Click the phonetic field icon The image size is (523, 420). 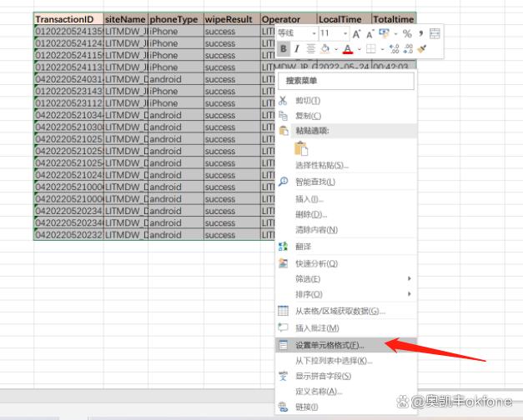283,376
